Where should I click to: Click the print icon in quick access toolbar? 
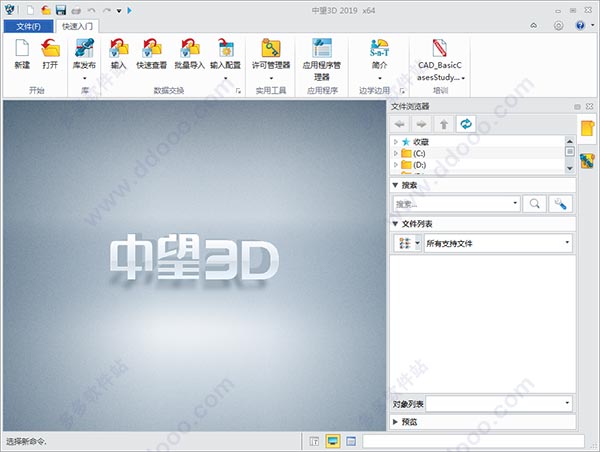(76, 11)
